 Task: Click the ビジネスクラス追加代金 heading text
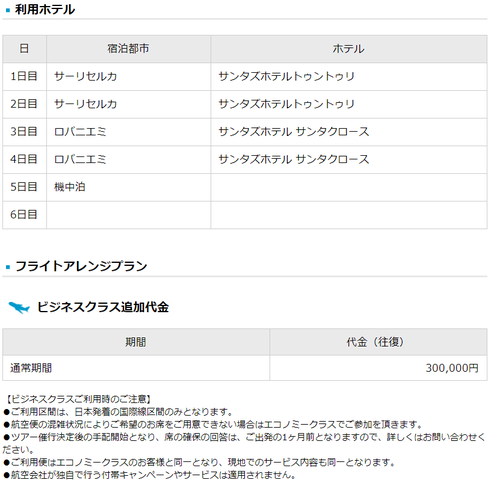pos(103,307)
